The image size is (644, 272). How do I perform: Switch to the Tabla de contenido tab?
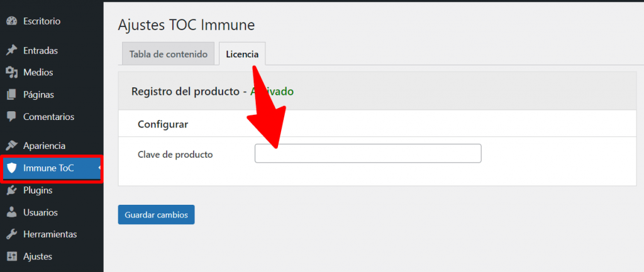point(168,54)
